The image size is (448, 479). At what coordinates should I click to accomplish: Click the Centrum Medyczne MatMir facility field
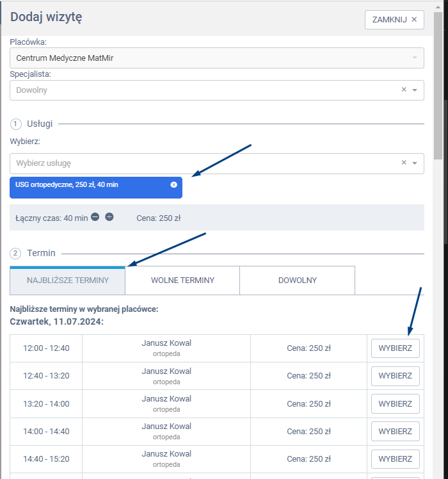205,58
